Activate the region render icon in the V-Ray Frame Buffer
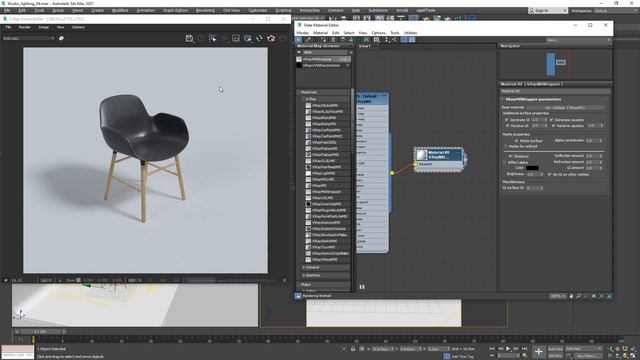 tap(236, 38)
